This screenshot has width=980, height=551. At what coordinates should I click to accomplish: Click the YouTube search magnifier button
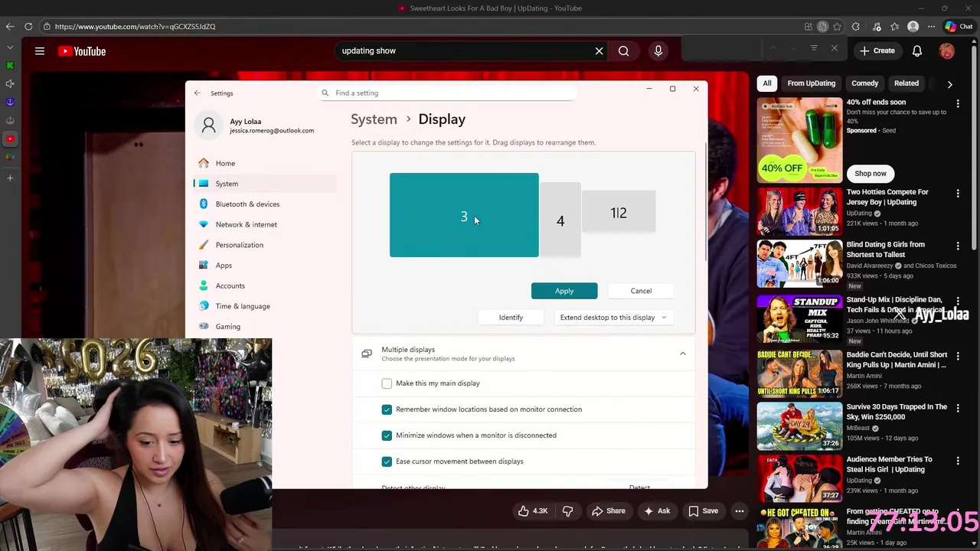(623, 51)
